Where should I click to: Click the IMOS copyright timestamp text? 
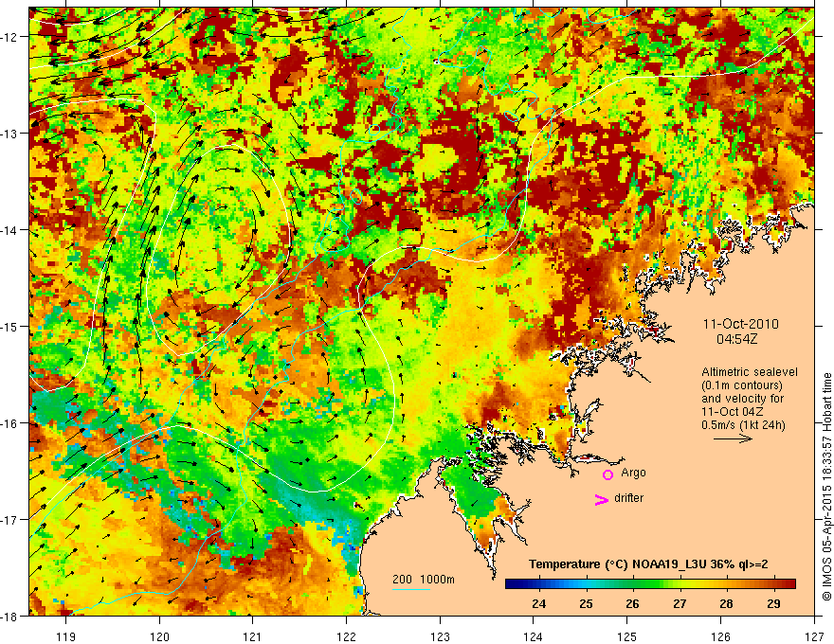(826, 487)
